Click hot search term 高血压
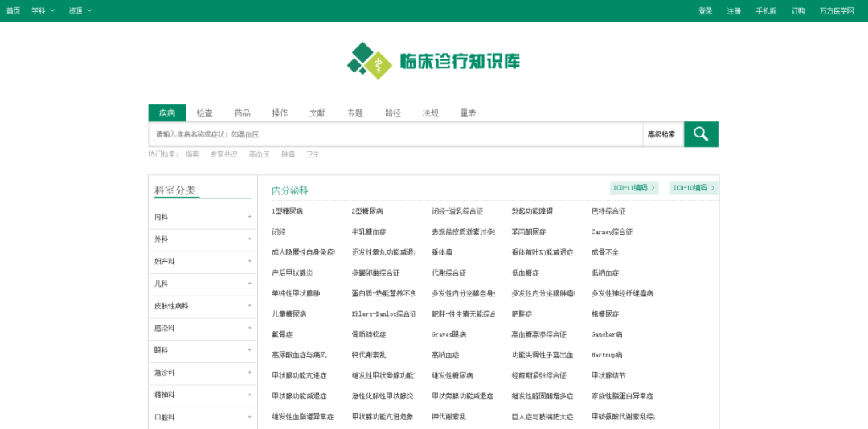 coord(259,154)
